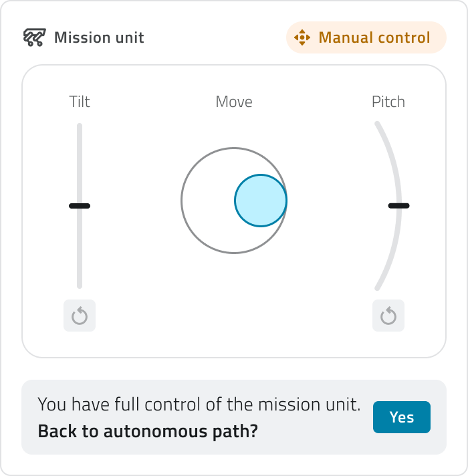Click the top end of the curved Pitch track
The height and width of the screenshot is (476, 468).
click(x=378, y=124)
